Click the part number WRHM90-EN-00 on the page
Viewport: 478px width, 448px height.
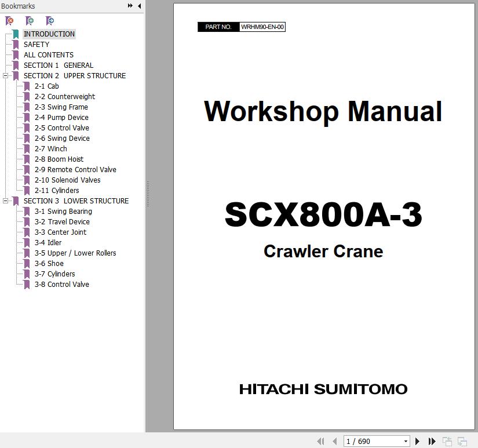tap(262, 27)
